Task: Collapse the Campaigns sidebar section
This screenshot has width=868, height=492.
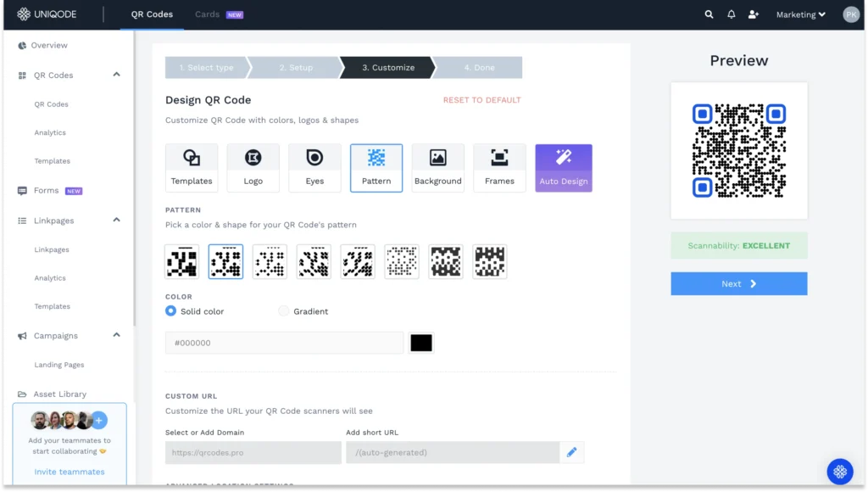Action: [116, 335]
